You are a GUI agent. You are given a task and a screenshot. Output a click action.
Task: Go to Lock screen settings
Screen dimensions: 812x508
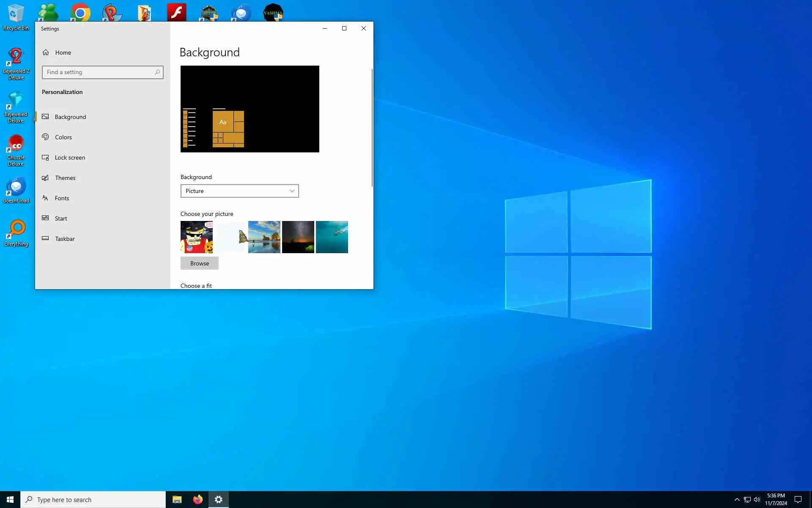coord(70,157)
